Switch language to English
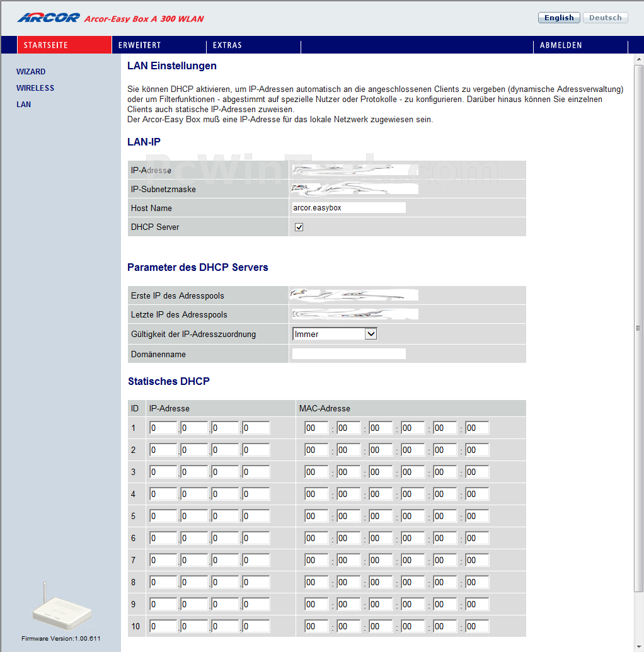The image size is (644, 652). click(559, 18)
